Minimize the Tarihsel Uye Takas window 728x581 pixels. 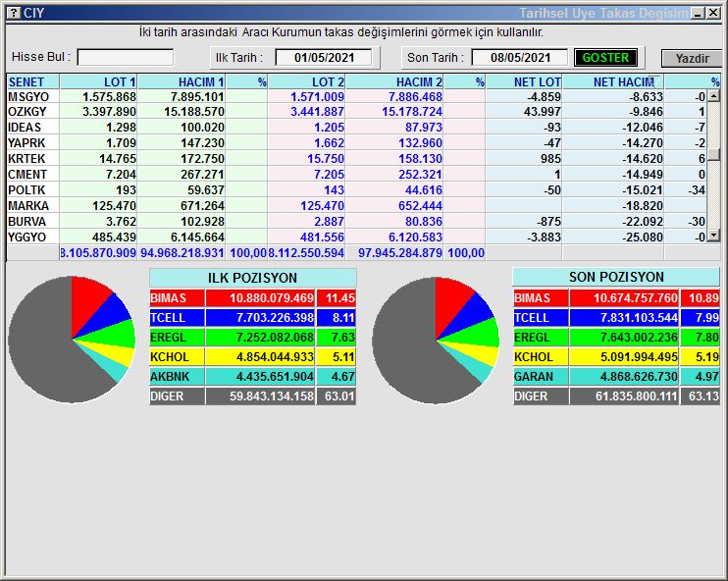(x=698, y=13)
